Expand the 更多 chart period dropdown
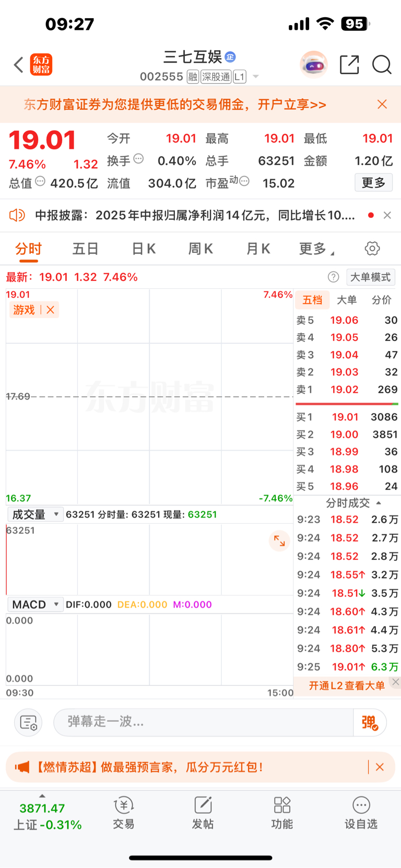This screenshot has height=868, width=401. (316, 249)
